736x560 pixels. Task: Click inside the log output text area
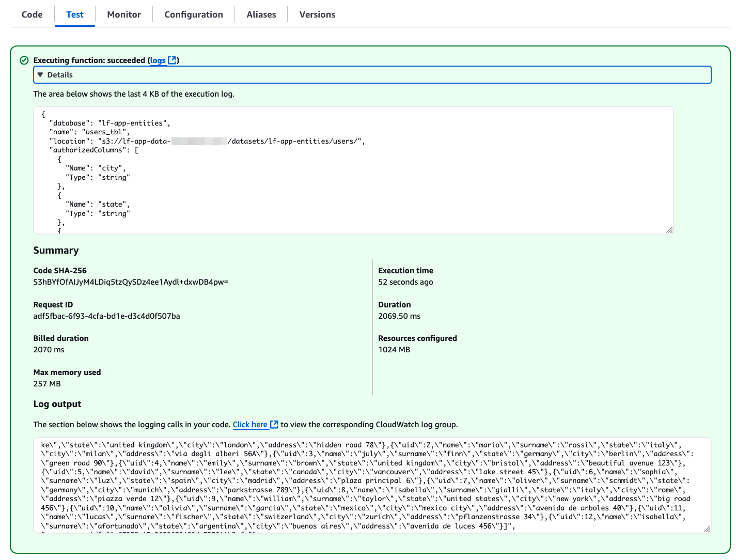coord(372,485)
